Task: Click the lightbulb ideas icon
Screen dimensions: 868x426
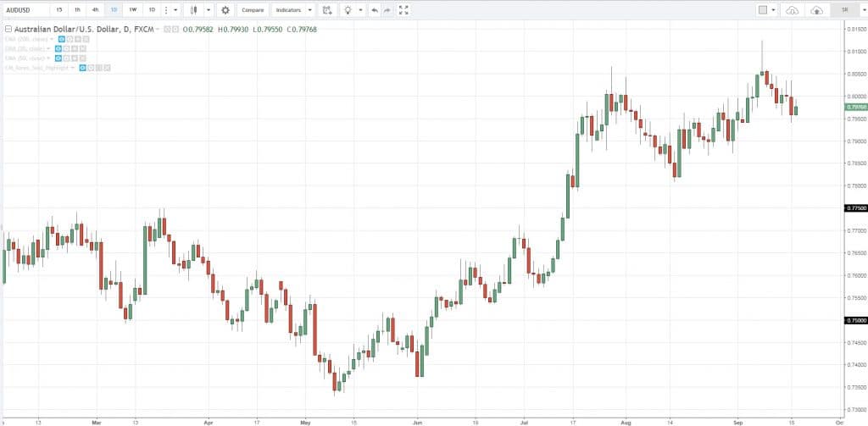Action: click(347, 10)
